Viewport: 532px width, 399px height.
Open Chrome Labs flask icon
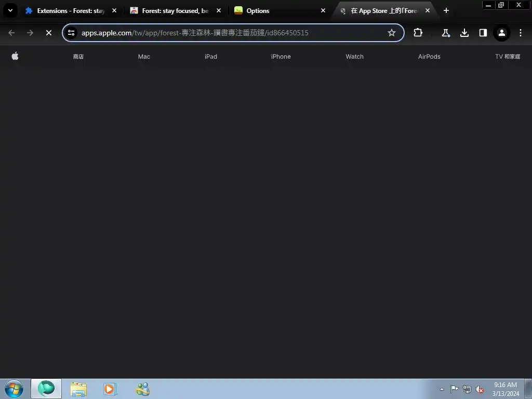click(445, 33)
